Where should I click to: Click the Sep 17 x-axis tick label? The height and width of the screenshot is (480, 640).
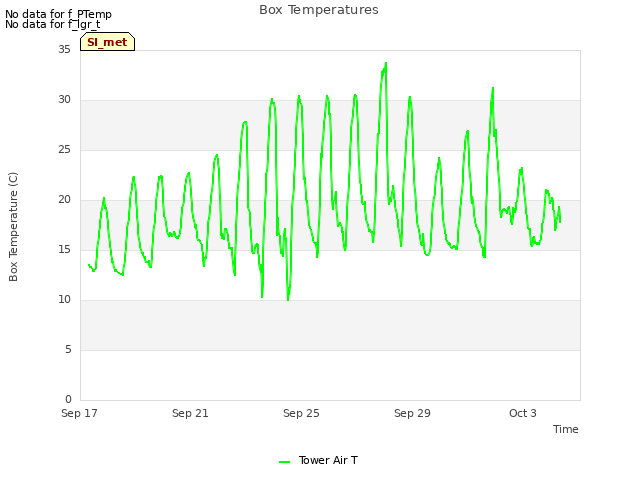[x=79, y=413]
